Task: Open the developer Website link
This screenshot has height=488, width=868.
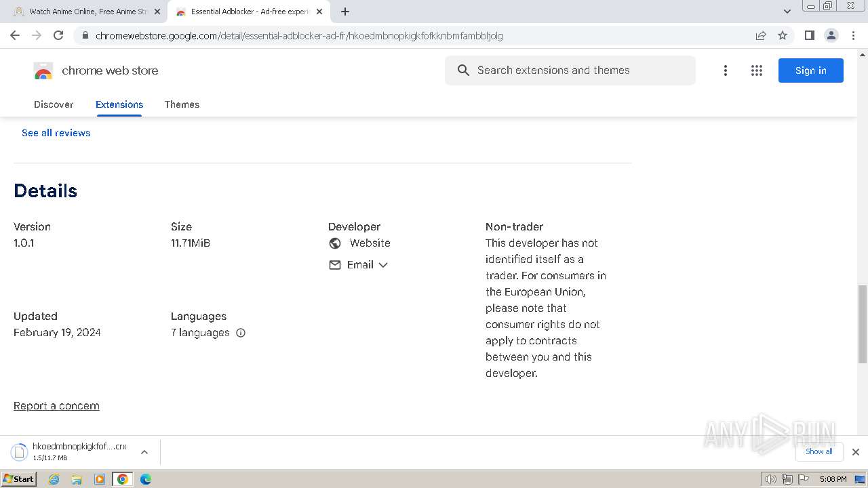Action: tap(370, 243)
